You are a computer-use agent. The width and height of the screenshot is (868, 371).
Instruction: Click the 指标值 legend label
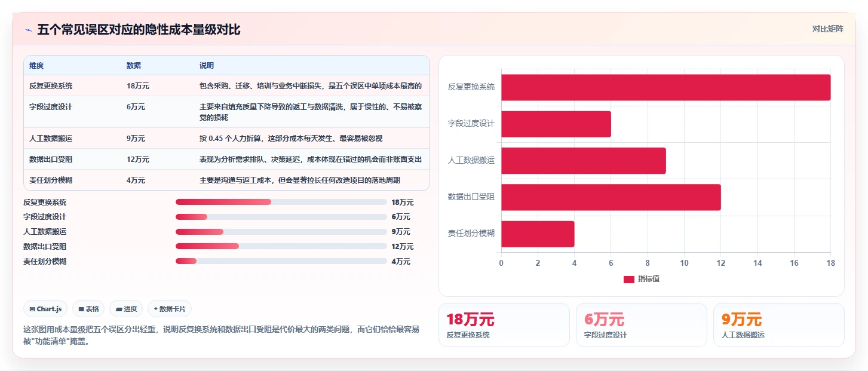pyautogui.click(x=649, y=279)
